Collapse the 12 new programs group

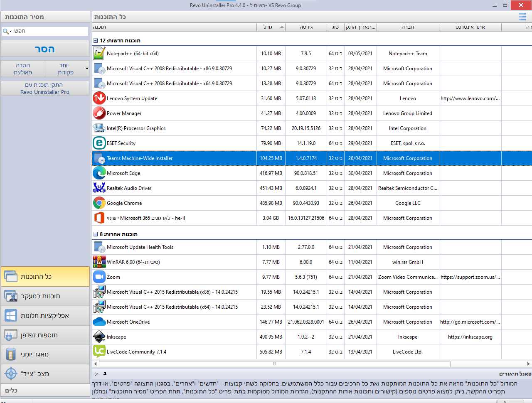(x=96, y=41)
